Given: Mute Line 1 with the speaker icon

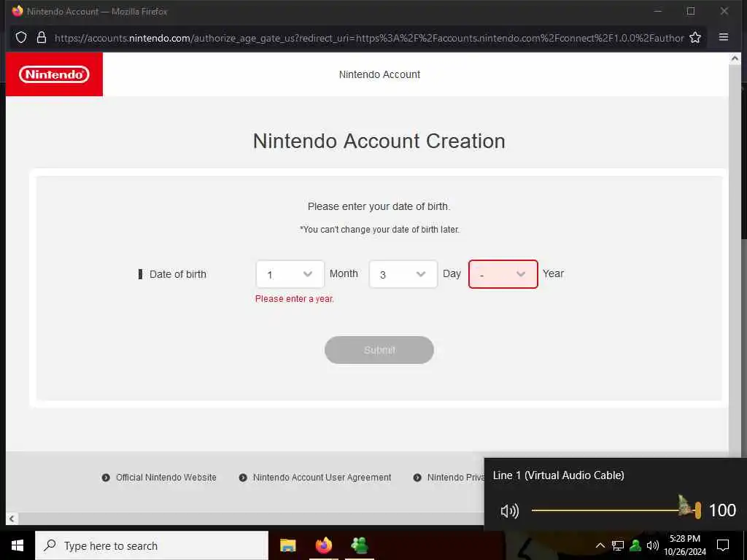Looking at the screenshot, I should (x=509, y=511).
